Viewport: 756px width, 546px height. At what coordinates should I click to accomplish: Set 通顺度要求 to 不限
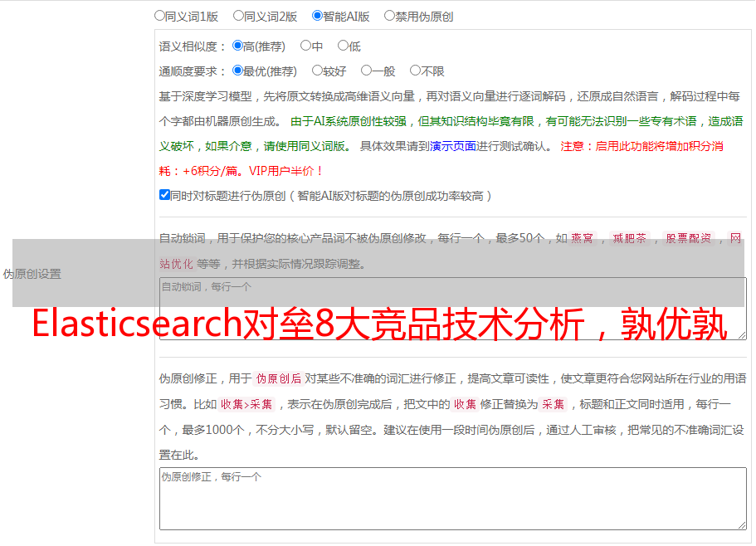click(x=415, y=71)
